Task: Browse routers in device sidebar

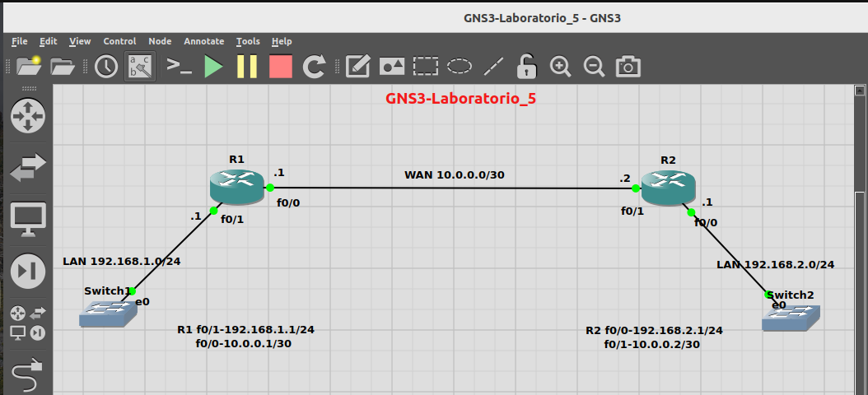Action: click(28, 116)
